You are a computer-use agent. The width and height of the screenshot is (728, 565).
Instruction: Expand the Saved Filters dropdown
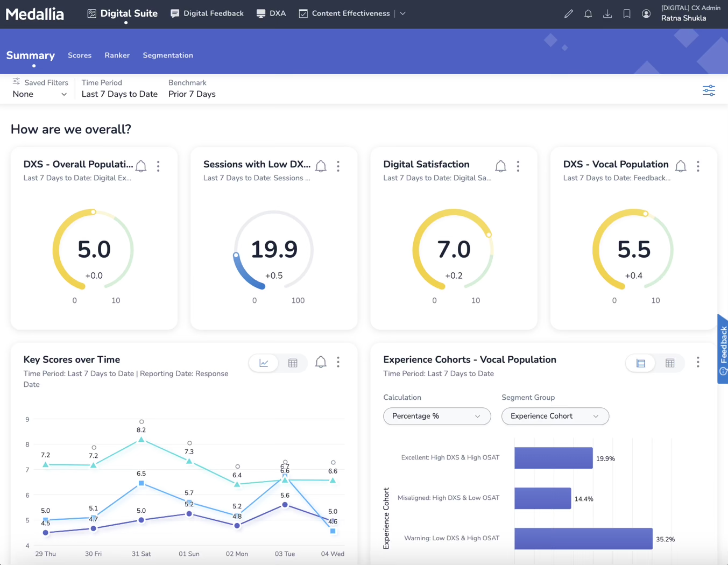coord(40,94)
